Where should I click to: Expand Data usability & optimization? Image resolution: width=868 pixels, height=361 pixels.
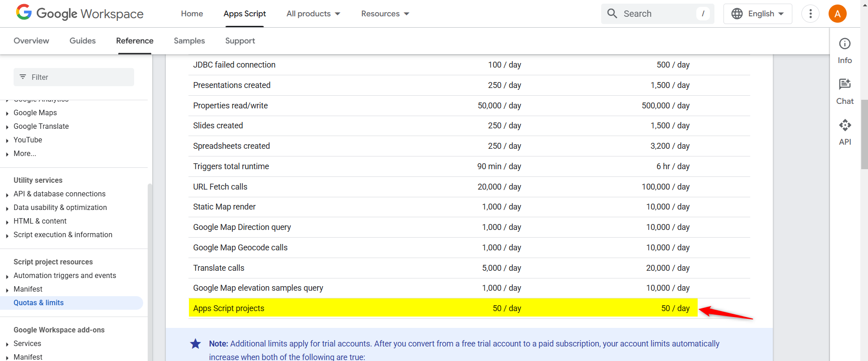pos(7,208)
